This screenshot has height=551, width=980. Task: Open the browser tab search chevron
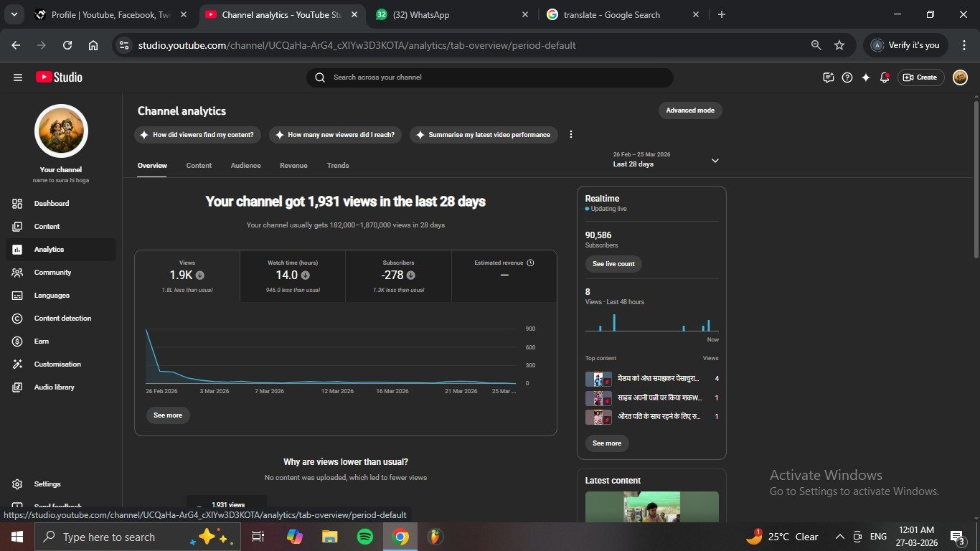click(14, 14)
